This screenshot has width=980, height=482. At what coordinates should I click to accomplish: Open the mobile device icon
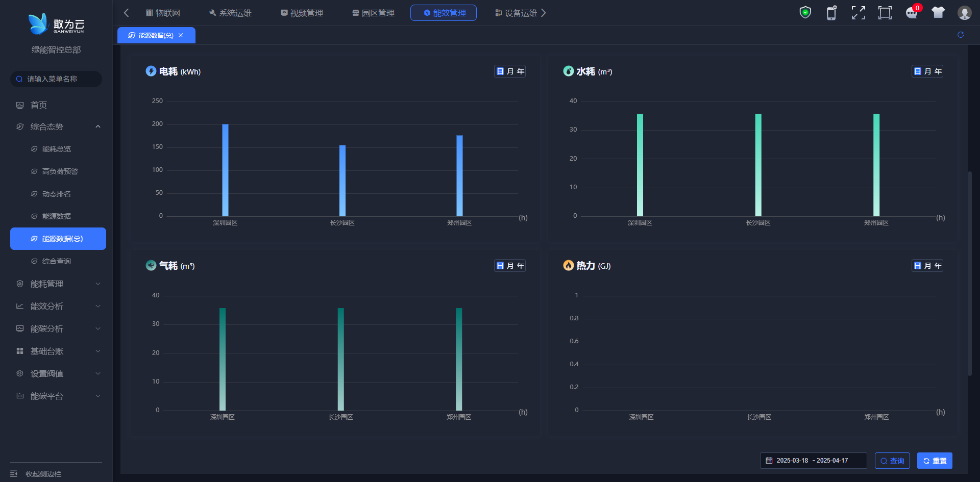pyautogui.click(x=831, y=13)
